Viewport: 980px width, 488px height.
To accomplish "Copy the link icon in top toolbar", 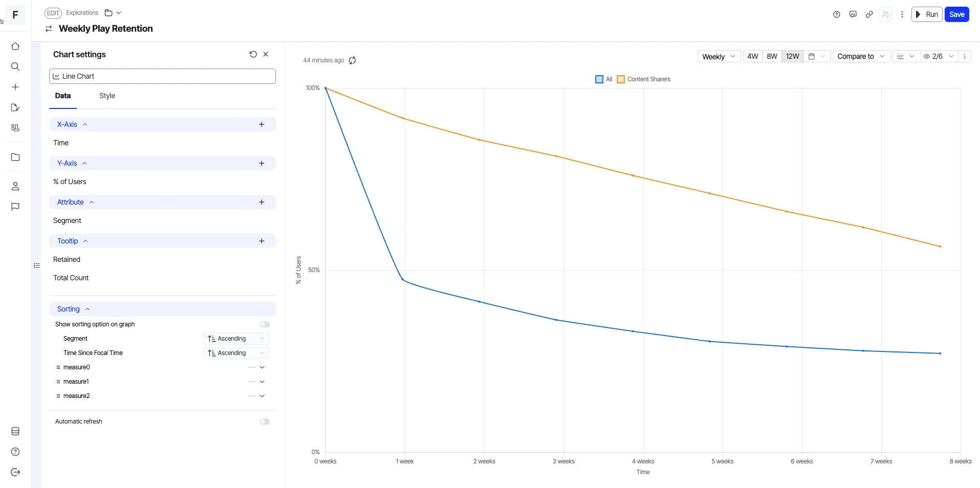I will [869, 14].
